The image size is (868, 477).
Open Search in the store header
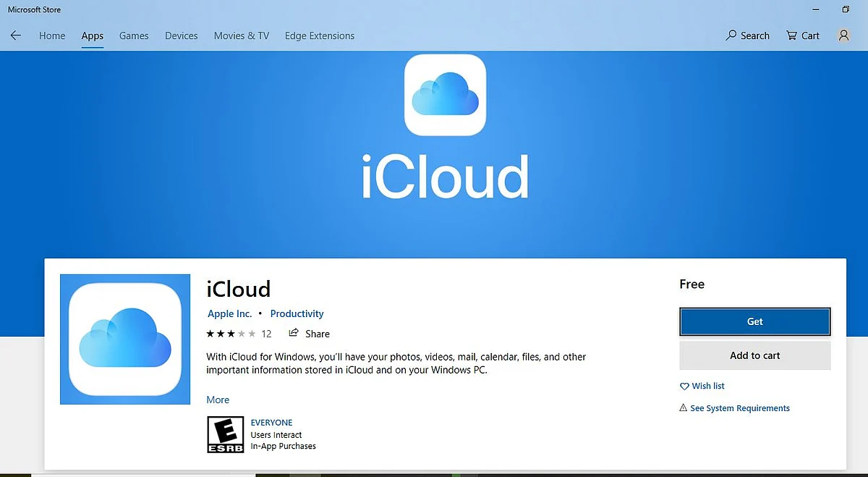pyautogui.click(x=748, y=35)
